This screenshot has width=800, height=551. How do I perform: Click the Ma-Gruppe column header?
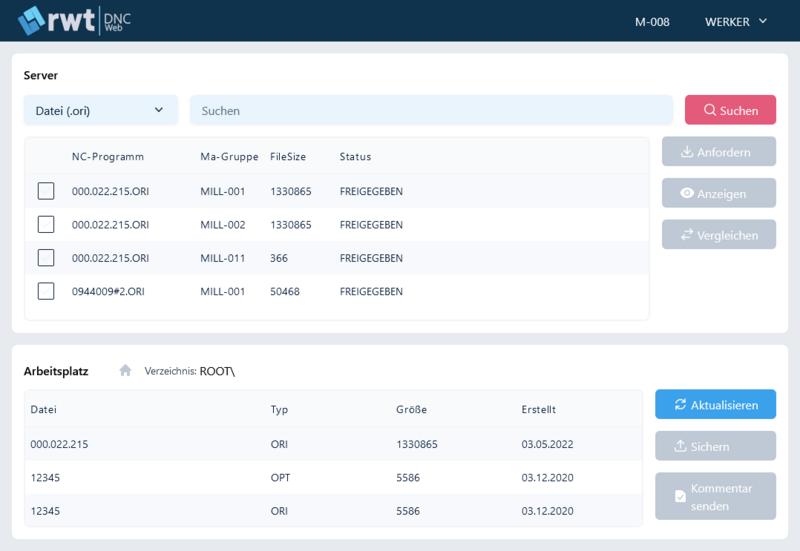229,157
